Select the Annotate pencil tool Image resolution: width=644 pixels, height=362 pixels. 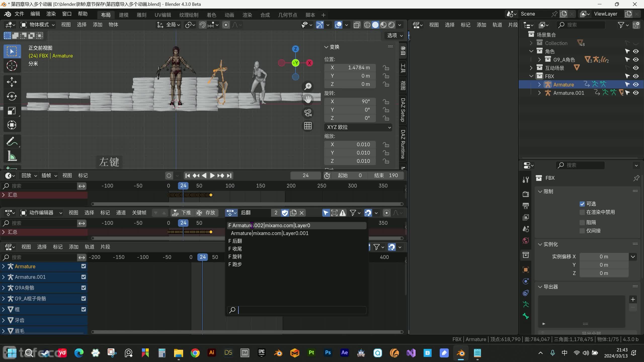pos(12,142)
